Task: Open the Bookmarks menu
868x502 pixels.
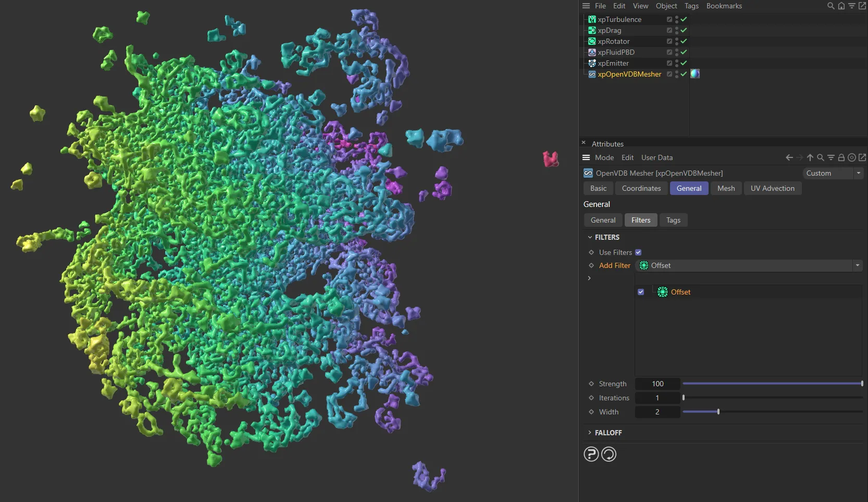Action: point(724,6)
